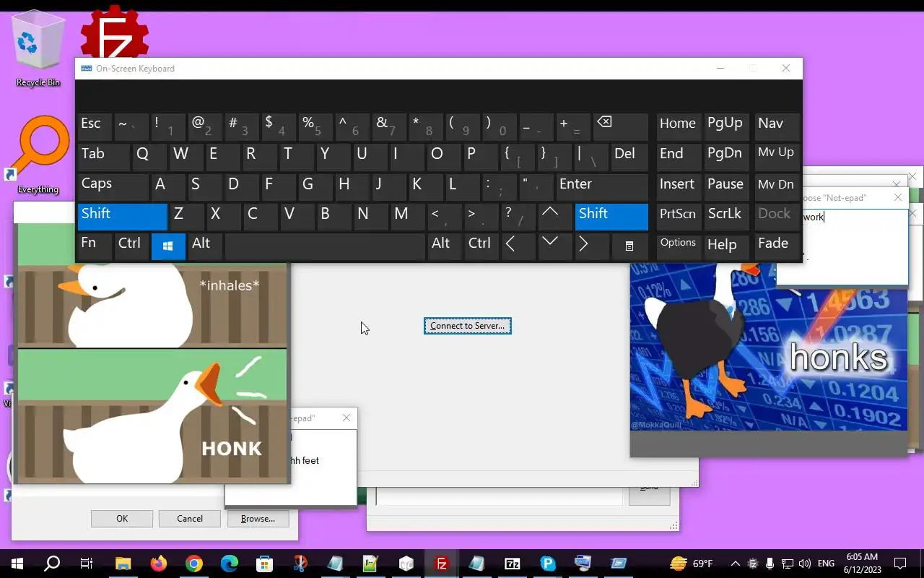
Task: Click the Left arrow key on the keyboard
Action: point(518,245)
